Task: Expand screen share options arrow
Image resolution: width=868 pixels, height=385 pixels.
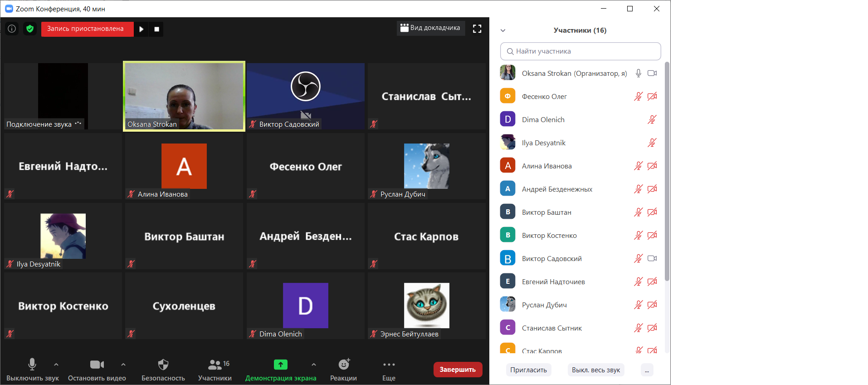Action: [x=314, y=364]
